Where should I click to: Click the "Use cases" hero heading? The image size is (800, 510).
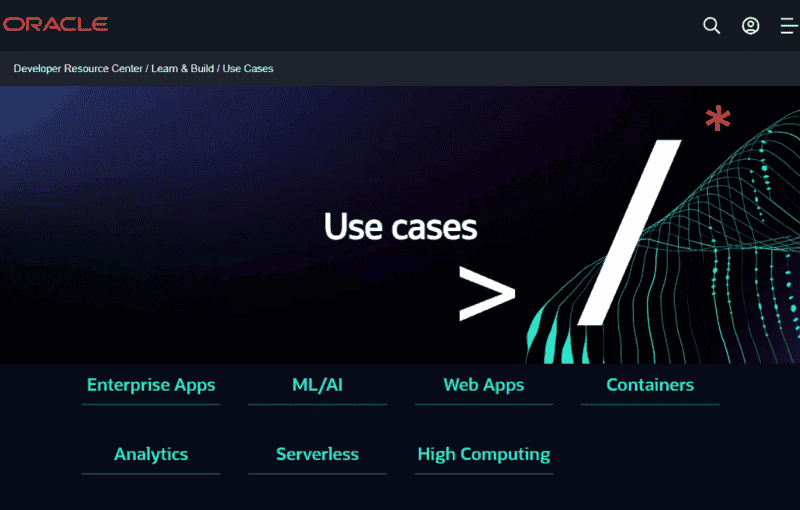[x=400, y=228]
